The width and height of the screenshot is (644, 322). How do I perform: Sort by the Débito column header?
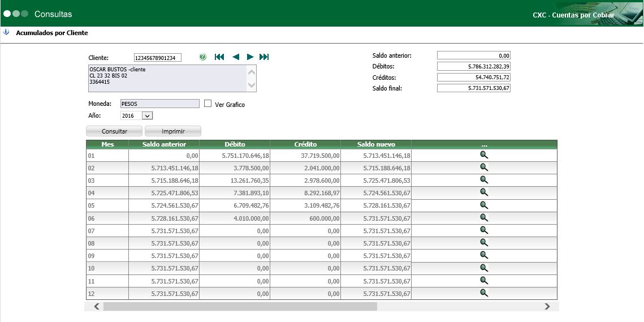tap(235, 144)
